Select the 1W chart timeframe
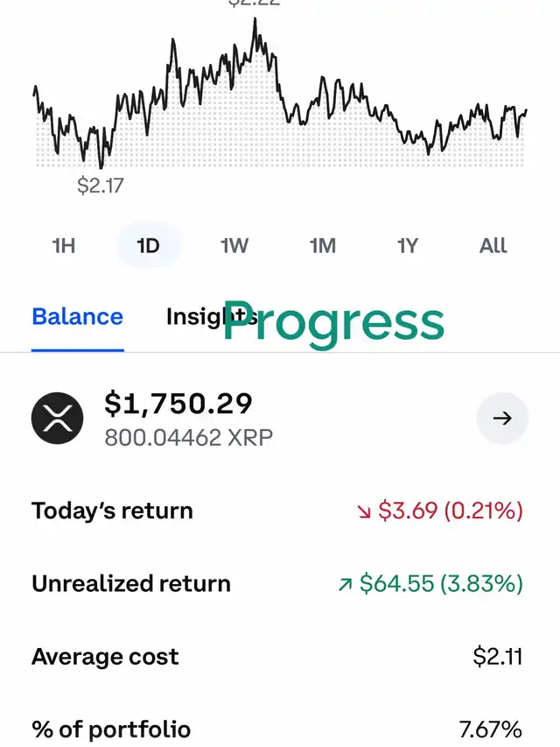 tap(234, 246)
